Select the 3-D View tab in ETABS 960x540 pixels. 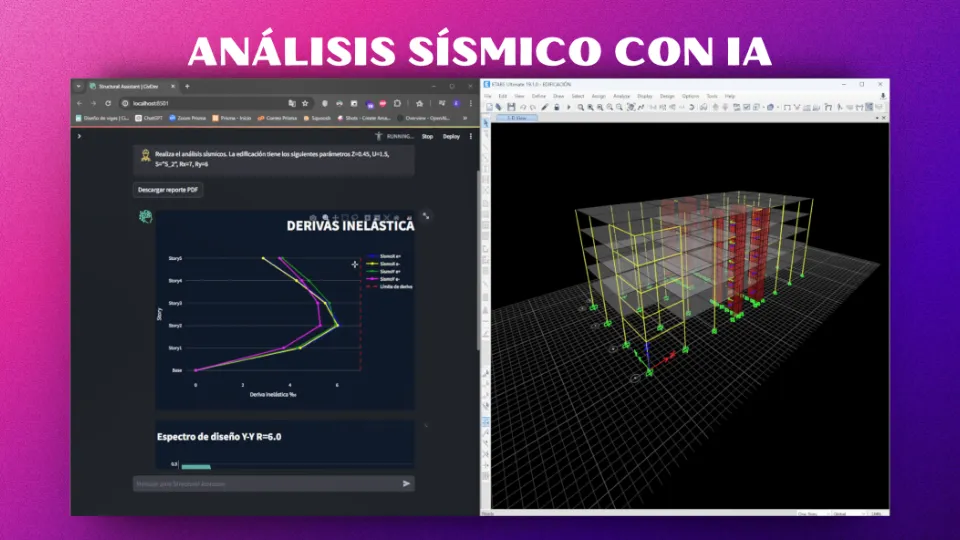point(517,118)
